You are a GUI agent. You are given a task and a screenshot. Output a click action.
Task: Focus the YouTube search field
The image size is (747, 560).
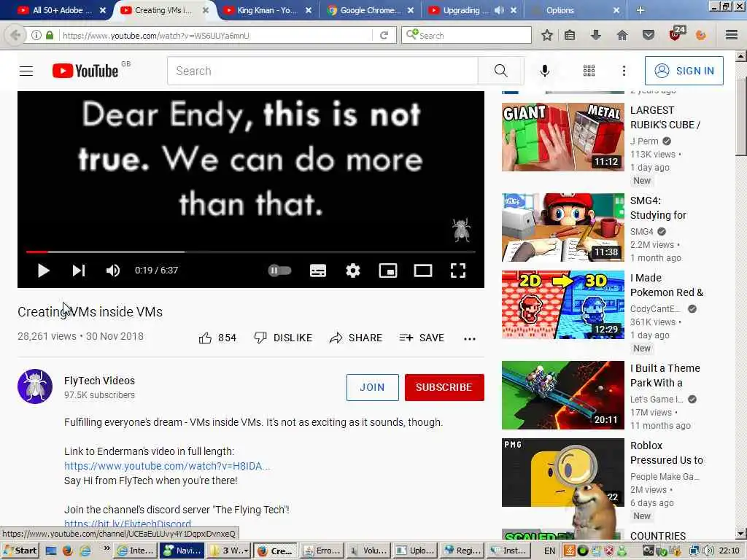click(322, 71)
